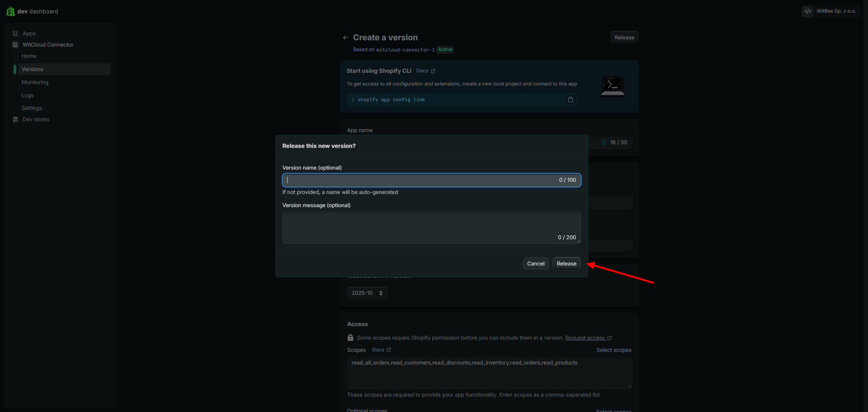Click the Release button in the page header
Viewport: 868px width, 412px height.
click(x=624, y=38)
